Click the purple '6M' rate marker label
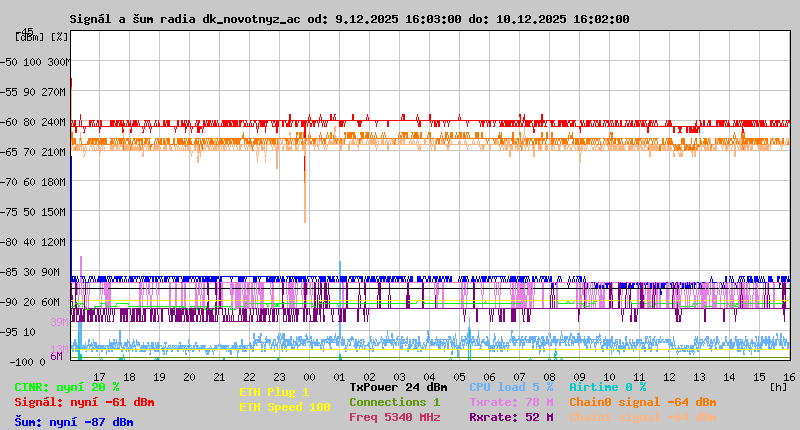Screen dimensions: 800x430 click(x=57, y=356)
